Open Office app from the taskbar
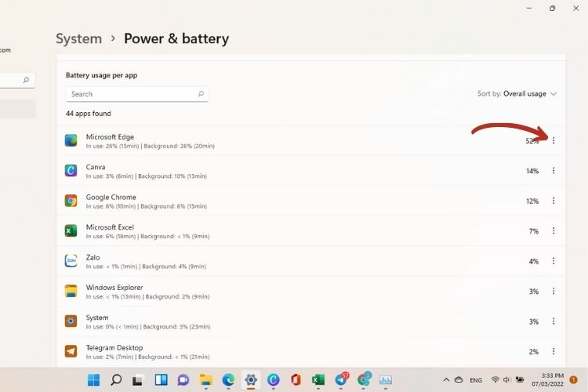The height and width of the screenshot is (392, 588). click(x=296, y=380)
